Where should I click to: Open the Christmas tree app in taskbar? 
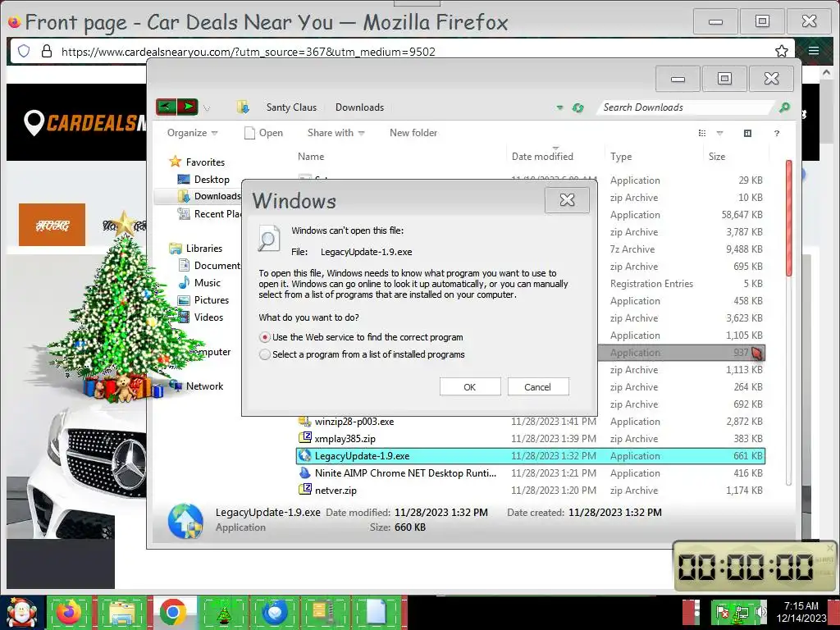click(223, 612)
